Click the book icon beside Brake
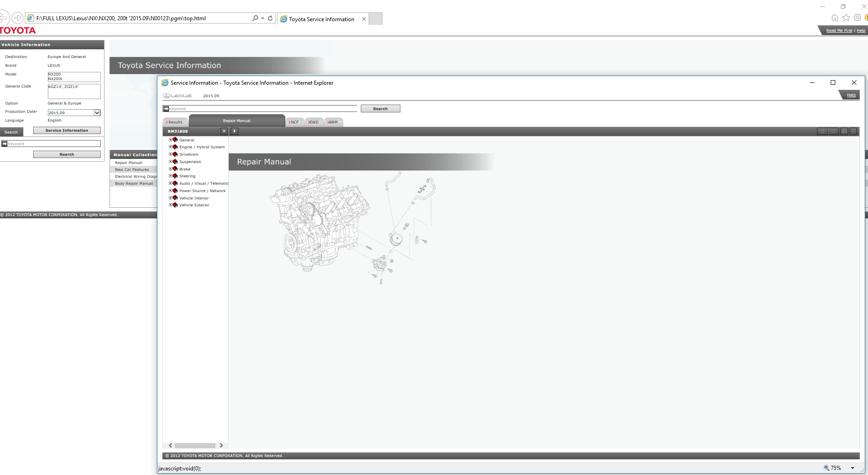Viewport: 868px width, 475px height. coord(175,169)
